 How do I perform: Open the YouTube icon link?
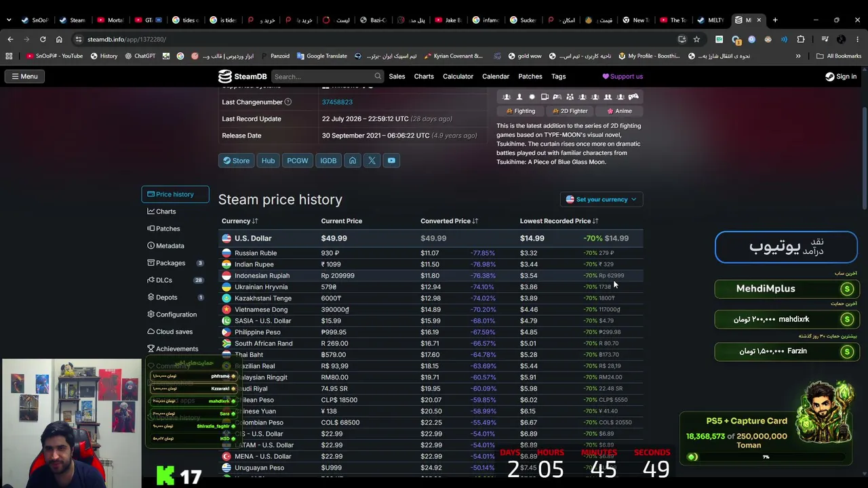pyautogui.click(x=391, y=161)
